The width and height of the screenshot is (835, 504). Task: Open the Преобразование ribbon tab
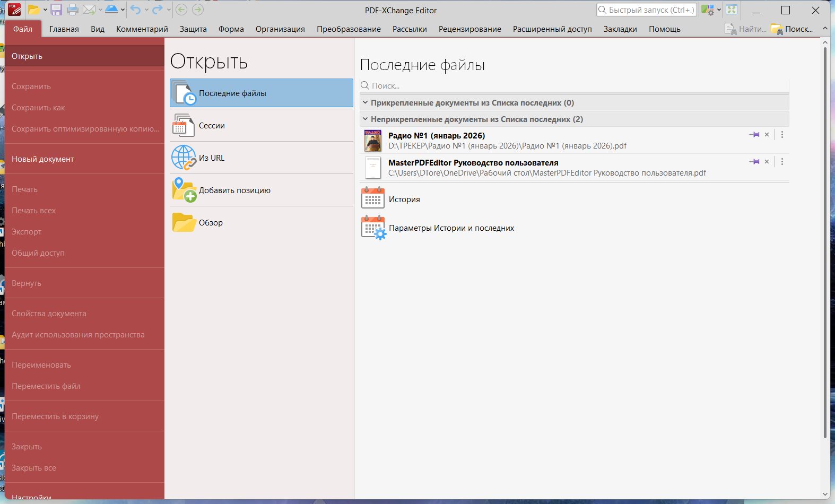coord(349,29)
